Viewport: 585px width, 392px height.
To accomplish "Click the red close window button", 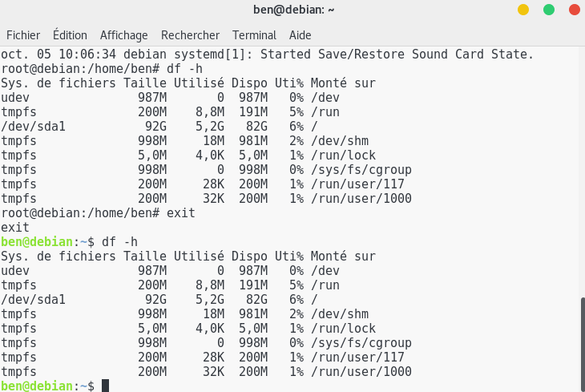I will [x=575, y=10].
